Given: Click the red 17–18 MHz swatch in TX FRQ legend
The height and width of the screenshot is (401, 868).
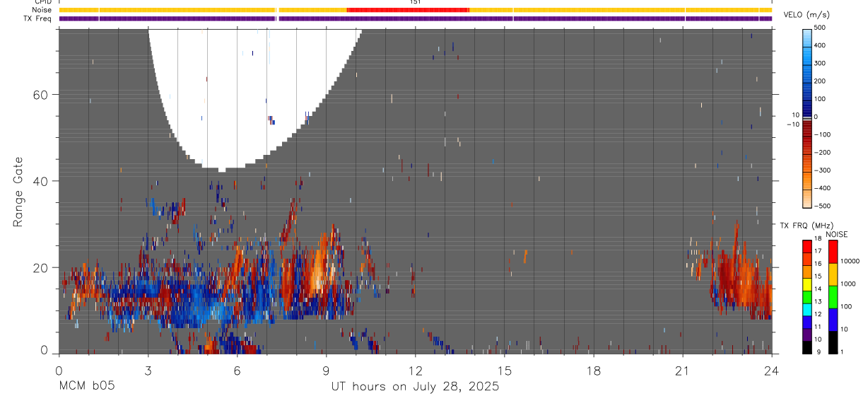Looking at the screenshot, I should click(x=807, y=245).
